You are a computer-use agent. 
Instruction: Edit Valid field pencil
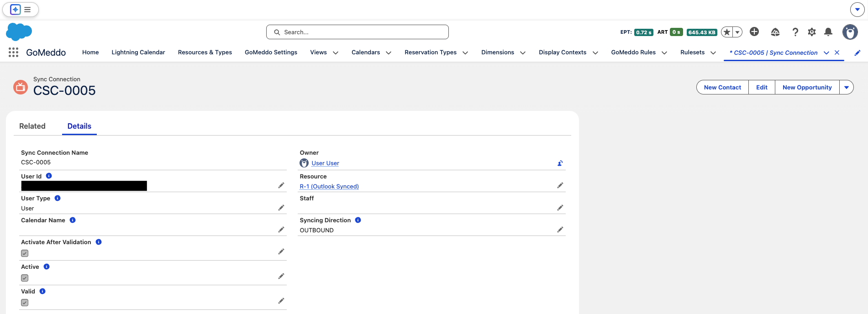tap(281, 301)
